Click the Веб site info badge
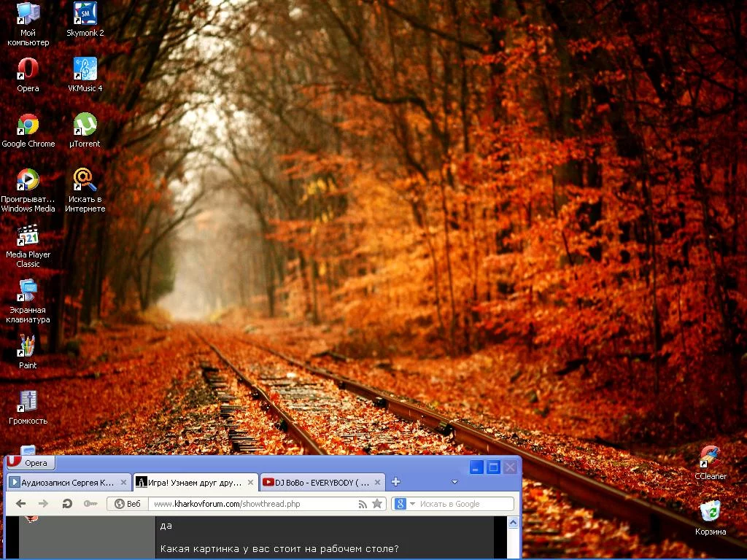Image resolution: width=747 pixels, height=560 pixels. 128,504
